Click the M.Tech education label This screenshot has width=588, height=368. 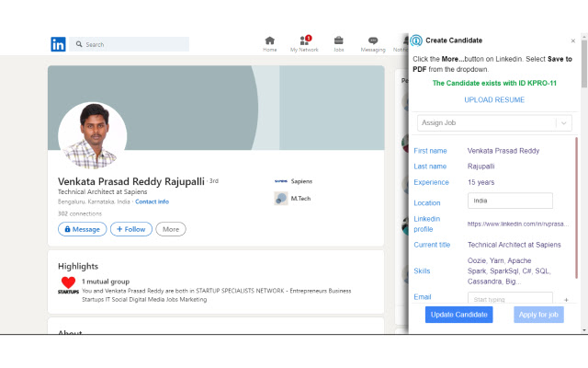click(300, 199)
